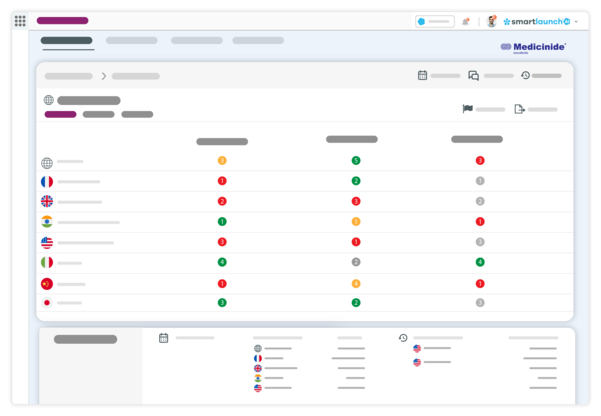Select the China flag row in table

[x=47, y=284]
